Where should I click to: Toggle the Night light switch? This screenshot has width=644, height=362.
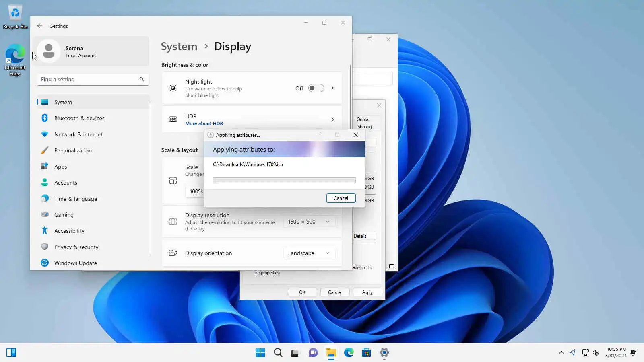tap(316, 88)
